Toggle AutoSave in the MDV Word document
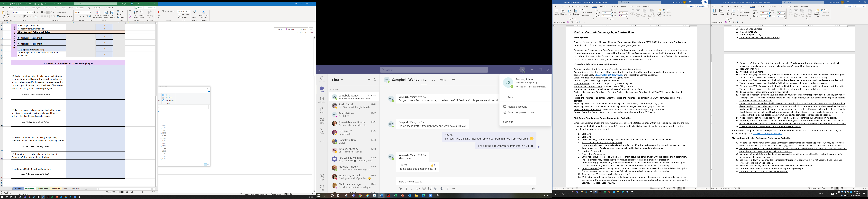 point(563,22)
